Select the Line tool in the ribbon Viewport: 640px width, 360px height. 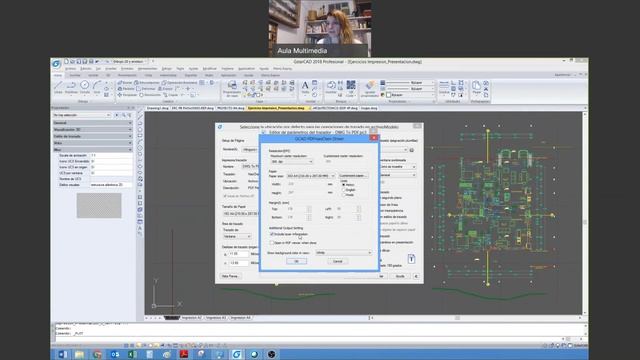[x=58, y=87]
